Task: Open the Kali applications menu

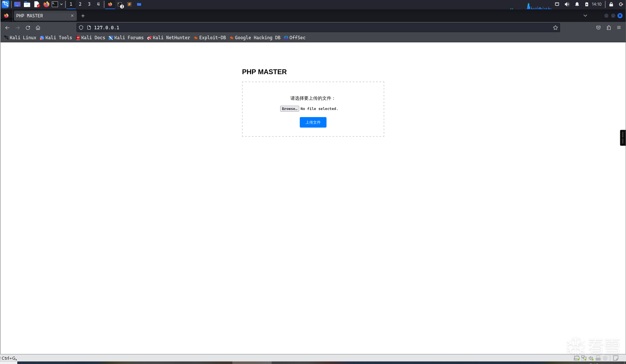Action: 5,4
